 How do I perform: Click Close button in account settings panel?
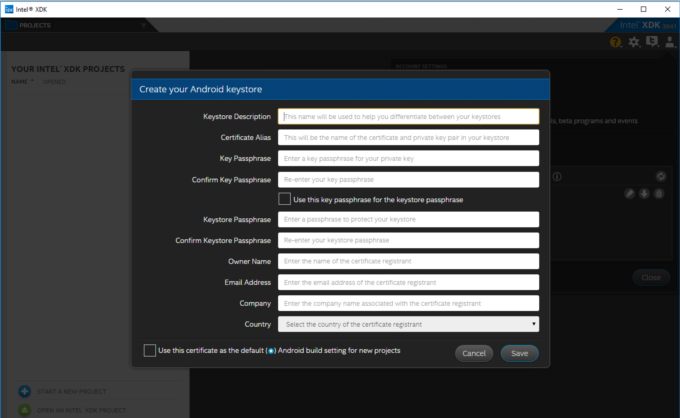pyautogui.click(x=651, y=278)
